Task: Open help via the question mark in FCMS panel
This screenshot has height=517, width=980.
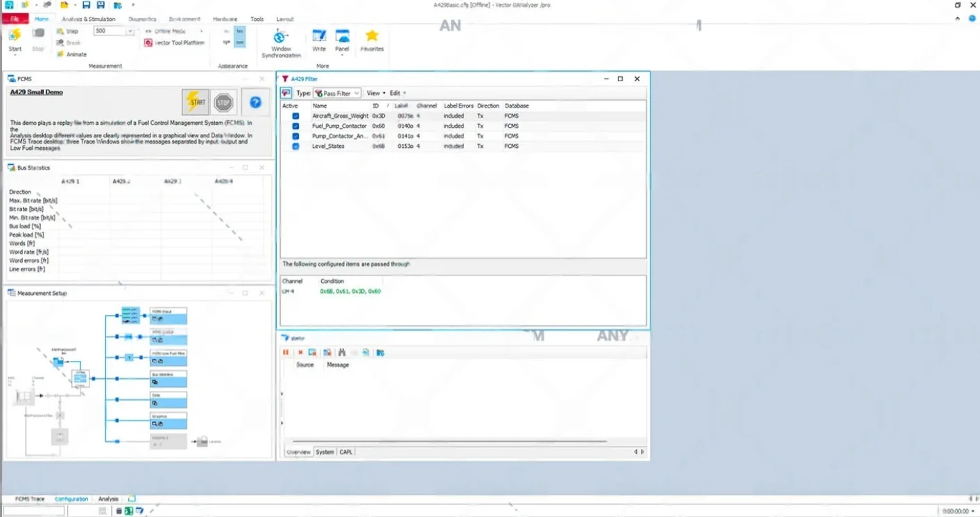Action: pyautogui.click(x=255, y=102)
